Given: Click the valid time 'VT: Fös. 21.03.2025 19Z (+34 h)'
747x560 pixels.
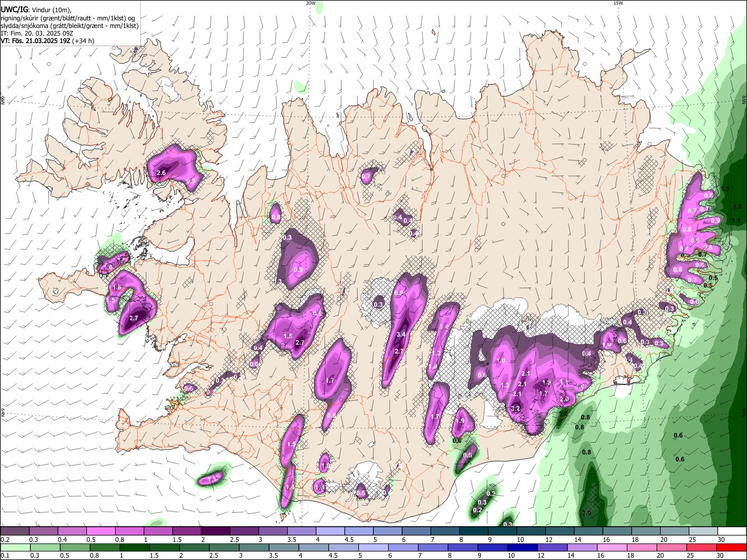Looking at the screenshot, I should coord(47,41).
